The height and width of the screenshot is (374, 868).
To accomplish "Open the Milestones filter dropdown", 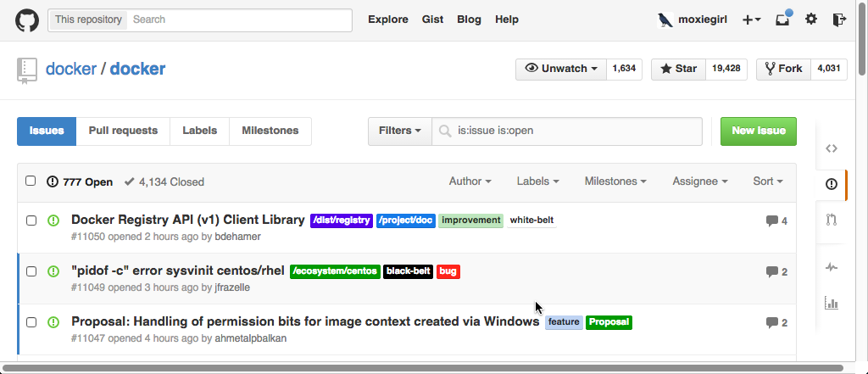I will point(615,181).
